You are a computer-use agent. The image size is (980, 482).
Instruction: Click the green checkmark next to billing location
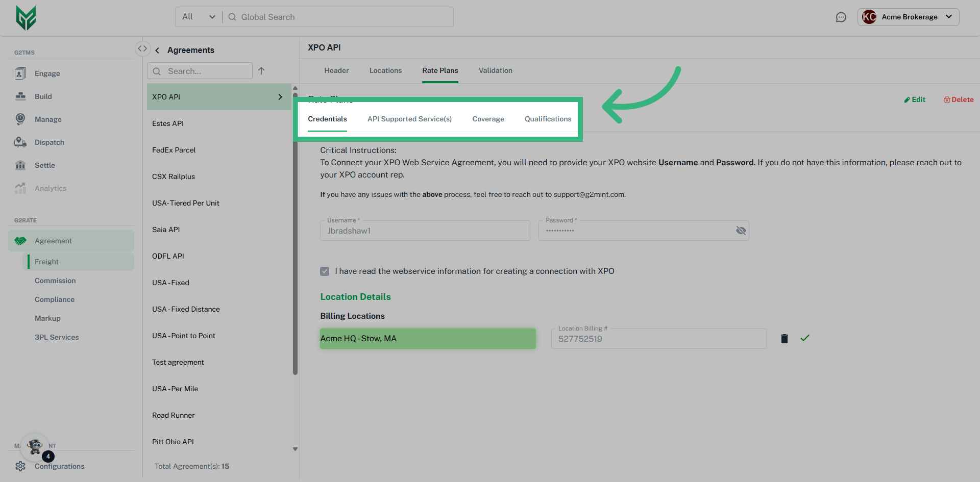coord(805,338)
